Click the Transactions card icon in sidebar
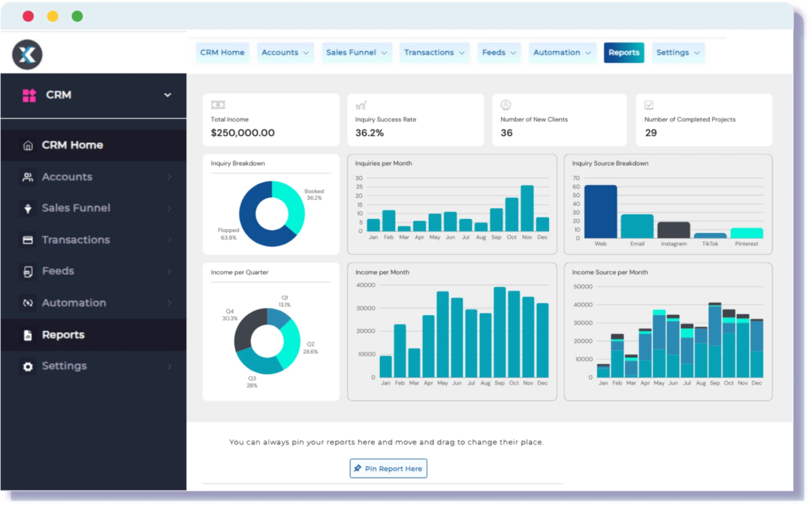 click(28, 239)
